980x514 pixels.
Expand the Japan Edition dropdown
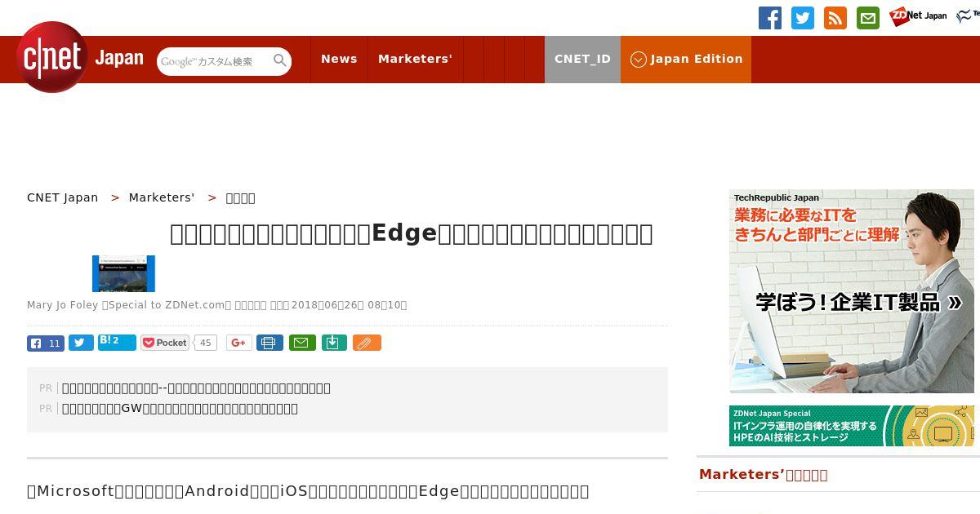(x=686, y=59)
